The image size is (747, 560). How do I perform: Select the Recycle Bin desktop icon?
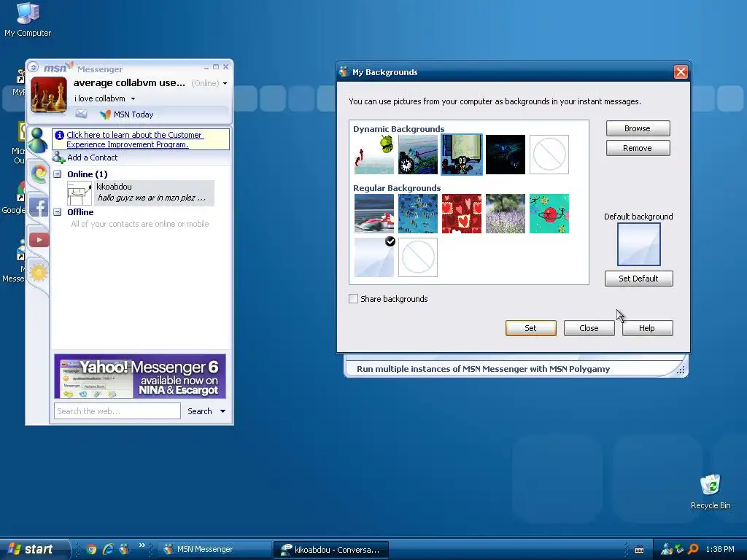[711, 491]
